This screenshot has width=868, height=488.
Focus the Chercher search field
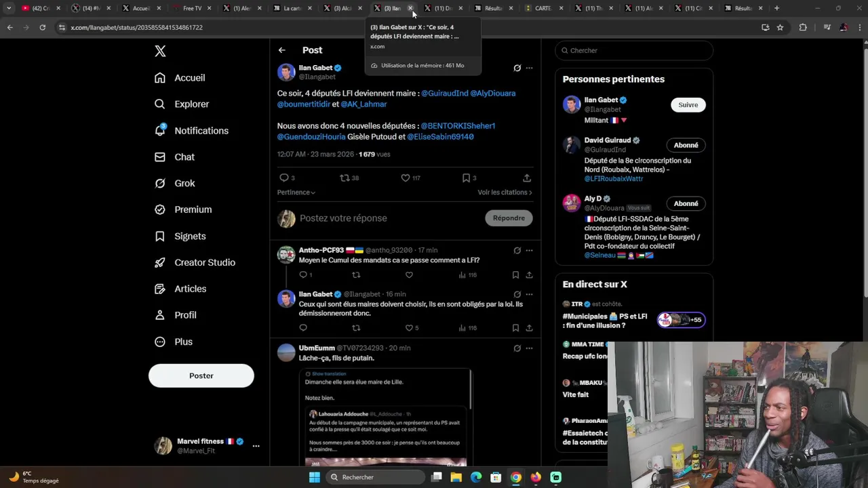pyautogui.click(x=634, y=50)
